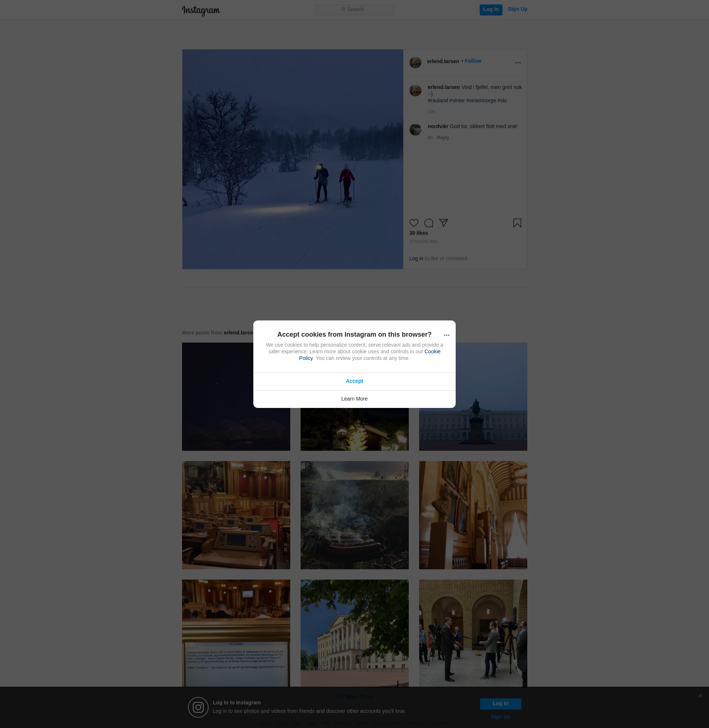Click Sign Up link in header
This screenshot has height=728, width=709.
(x=517, y=9)
